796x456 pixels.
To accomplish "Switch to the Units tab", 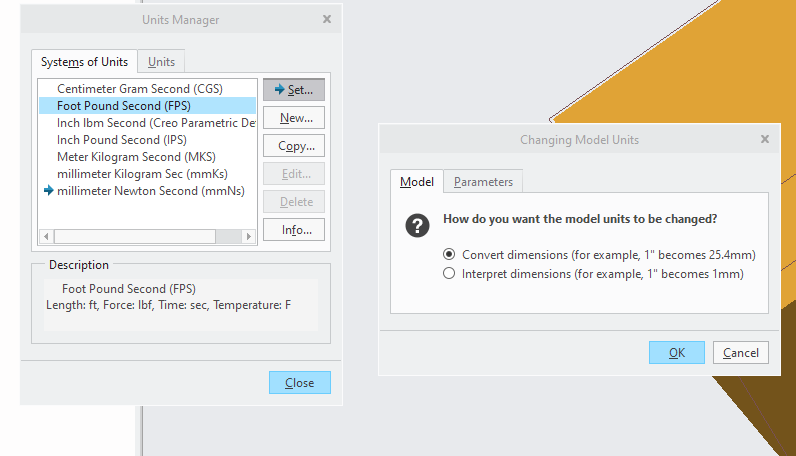I will point(161,62).
